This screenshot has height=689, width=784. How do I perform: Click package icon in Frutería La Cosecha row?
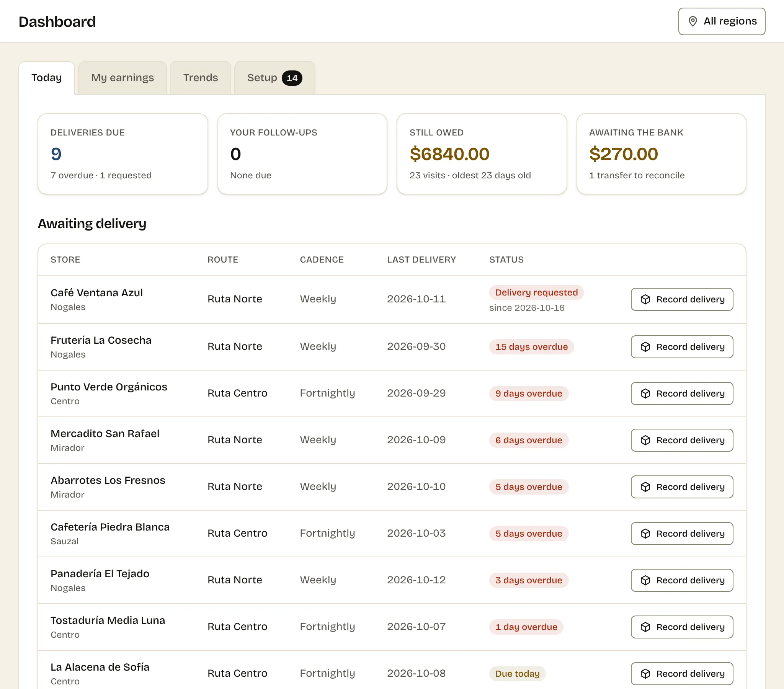[645, 347]
